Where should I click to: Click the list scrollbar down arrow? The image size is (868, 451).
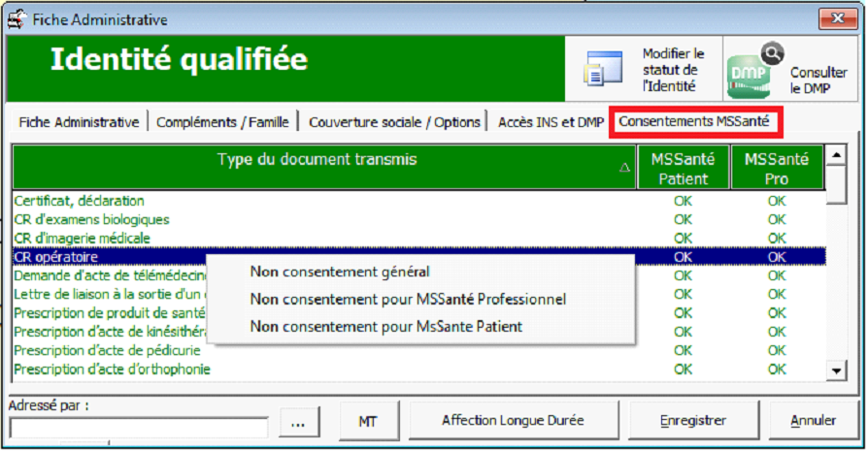(x=837, y=370)
